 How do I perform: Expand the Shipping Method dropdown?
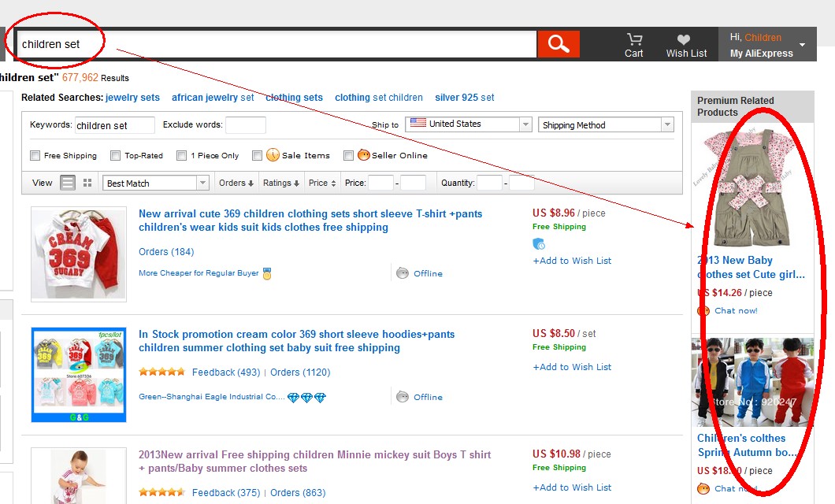tap(606, 125)
